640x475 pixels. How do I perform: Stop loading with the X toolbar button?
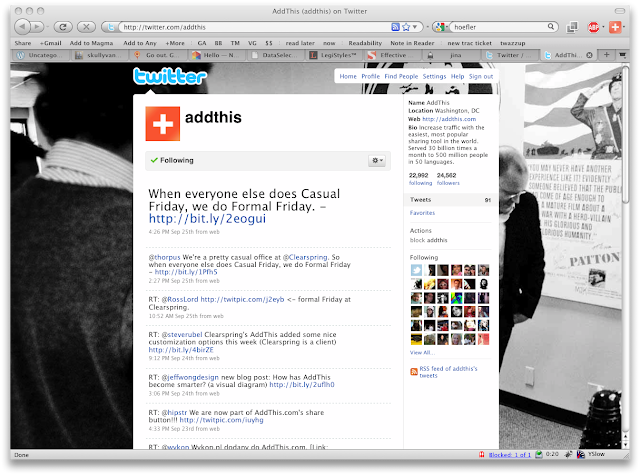point(86,27)
